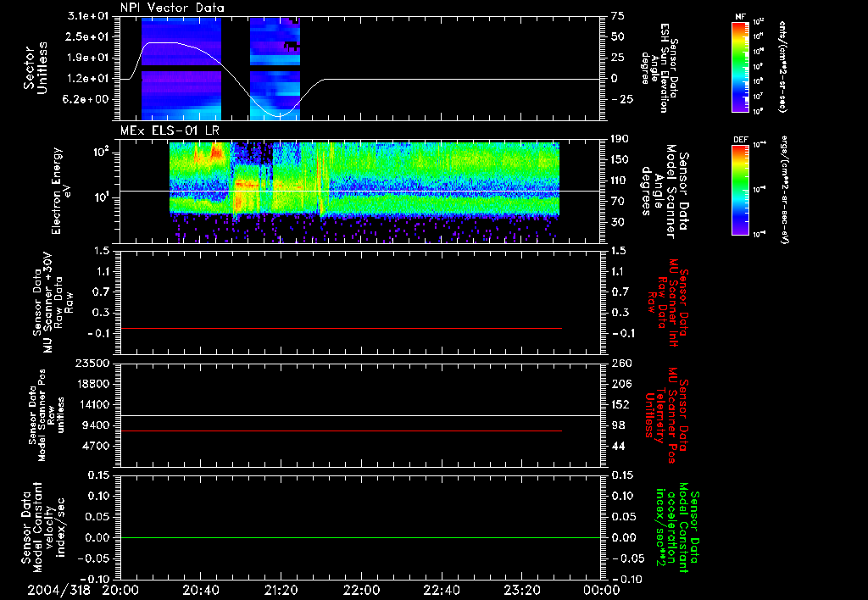Viewport: 868px width, 600px height.
Task: Click the 110 scanner angle tick
Action: pyautogui.click(x=620, y=181)
